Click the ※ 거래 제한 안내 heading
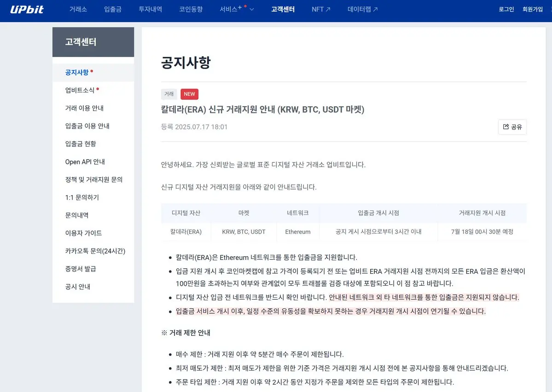The height and width of the screenshot is (392, 552). [x=186, y=333]
